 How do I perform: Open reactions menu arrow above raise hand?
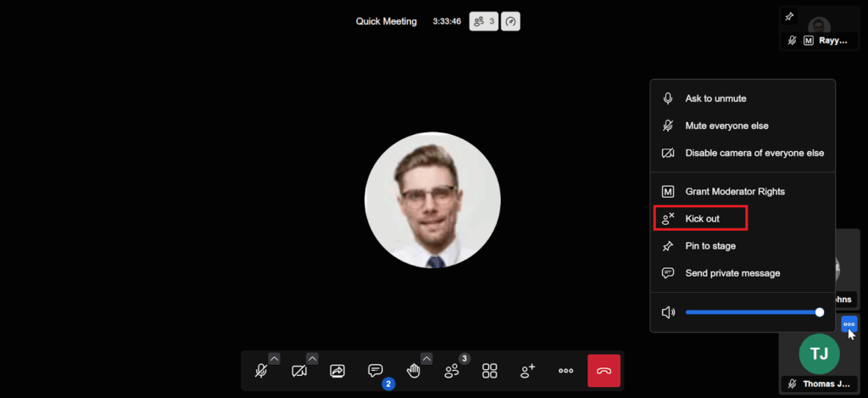point(426,358)
